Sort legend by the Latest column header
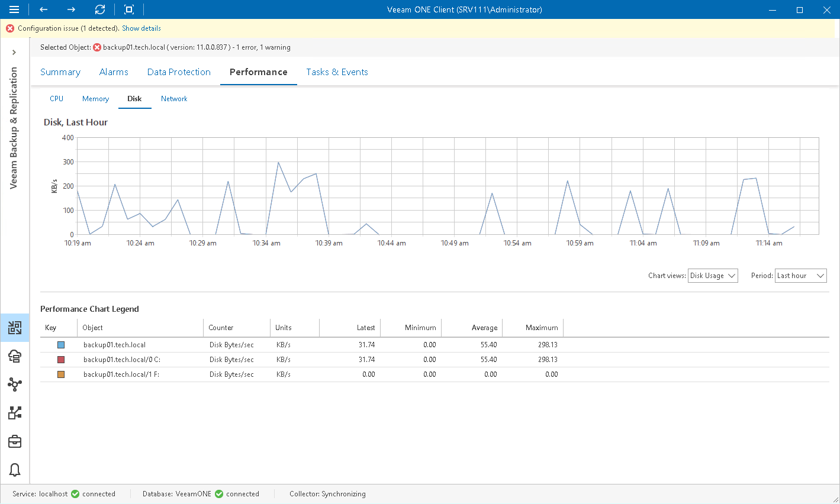 coord(350,328)
